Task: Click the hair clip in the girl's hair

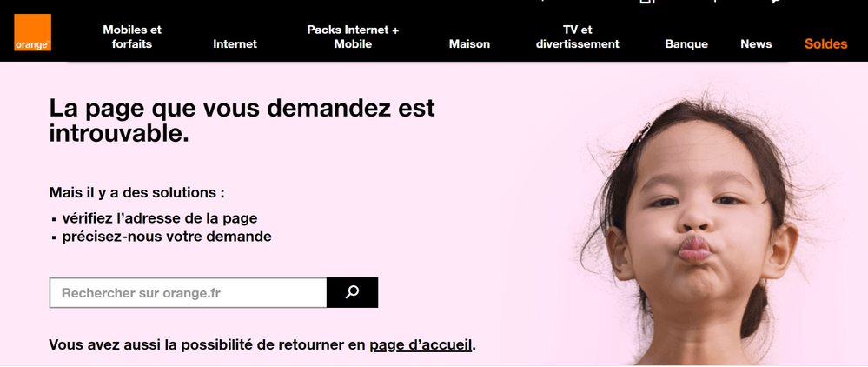Action: click(x=639, y=137)
